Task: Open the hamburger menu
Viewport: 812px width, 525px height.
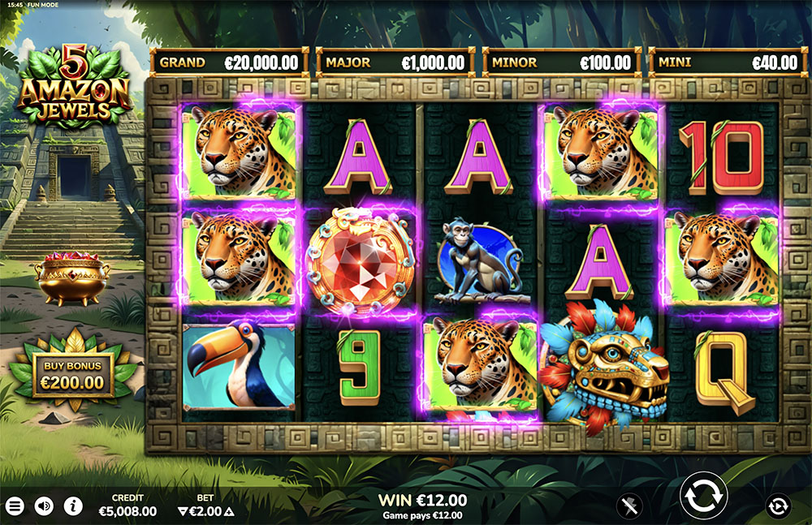Action: click(x=15, y=506)
